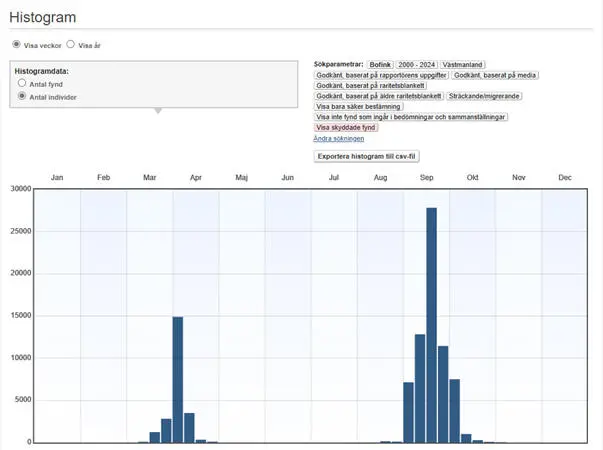Select the 'Visa veckor' radio button
Viewport: 603px width, 450px height.
[x=16, y=45]
